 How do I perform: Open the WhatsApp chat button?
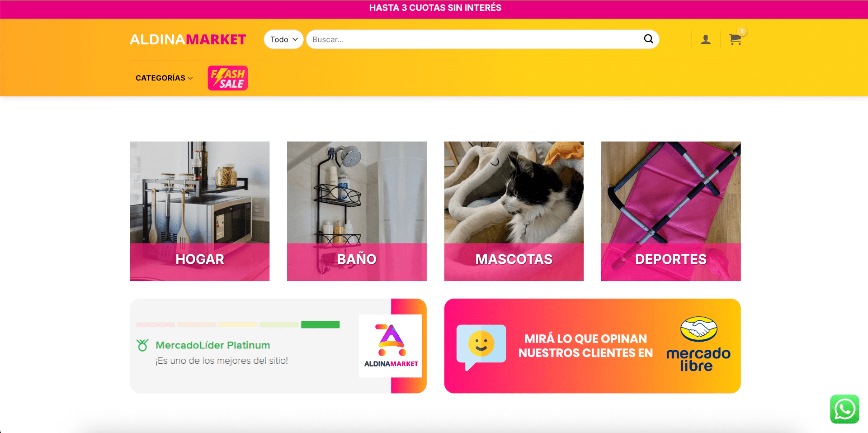click(844, 409)
